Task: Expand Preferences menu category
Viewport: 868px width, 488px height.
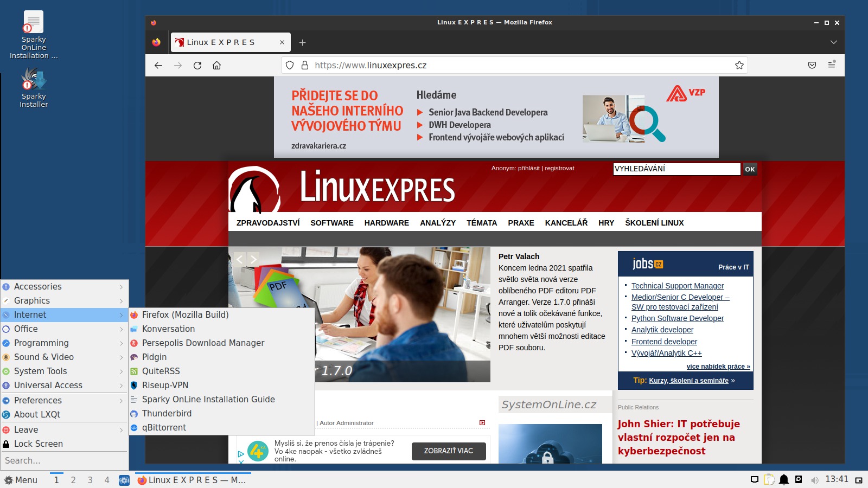Action: click(x=64, y=400)
